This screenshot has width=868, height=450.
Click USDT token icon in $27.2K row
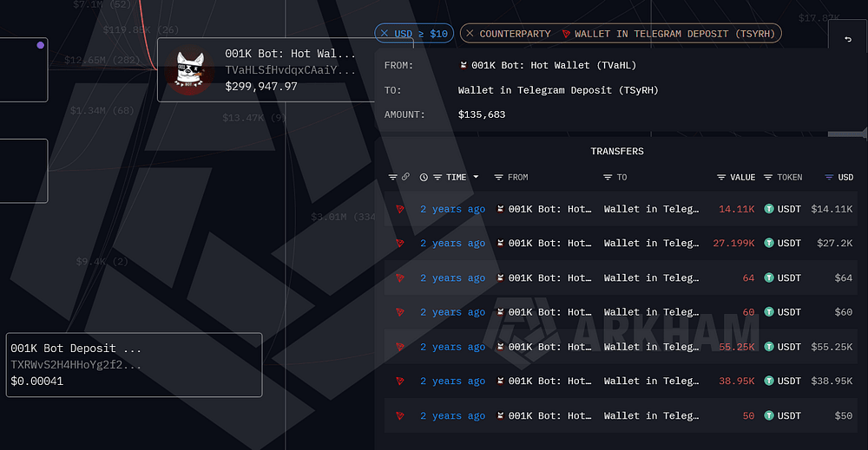coord(769,244)
